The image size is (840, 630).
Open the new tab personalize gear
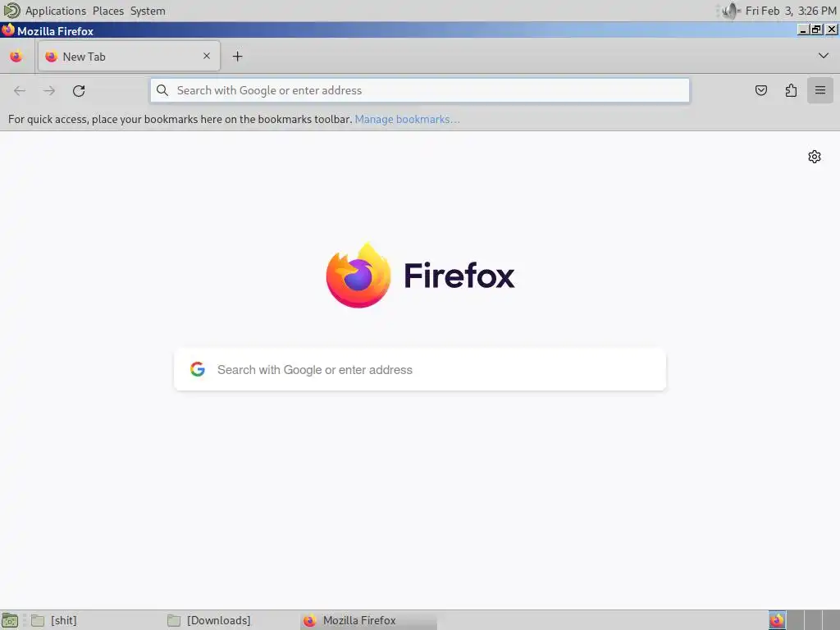[815, 157]
